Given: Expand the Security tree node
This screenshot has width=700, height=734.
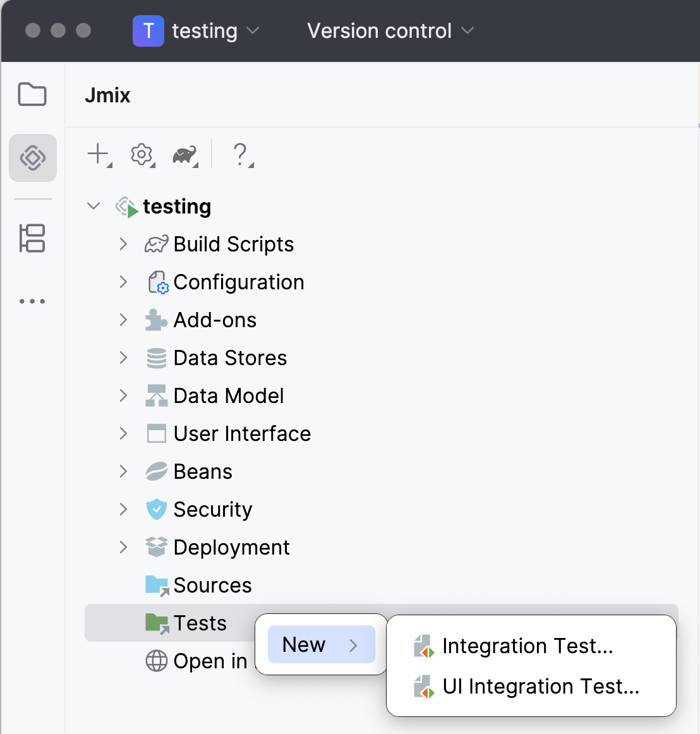Looking at the screenshot, I should (x=124, y=509).
